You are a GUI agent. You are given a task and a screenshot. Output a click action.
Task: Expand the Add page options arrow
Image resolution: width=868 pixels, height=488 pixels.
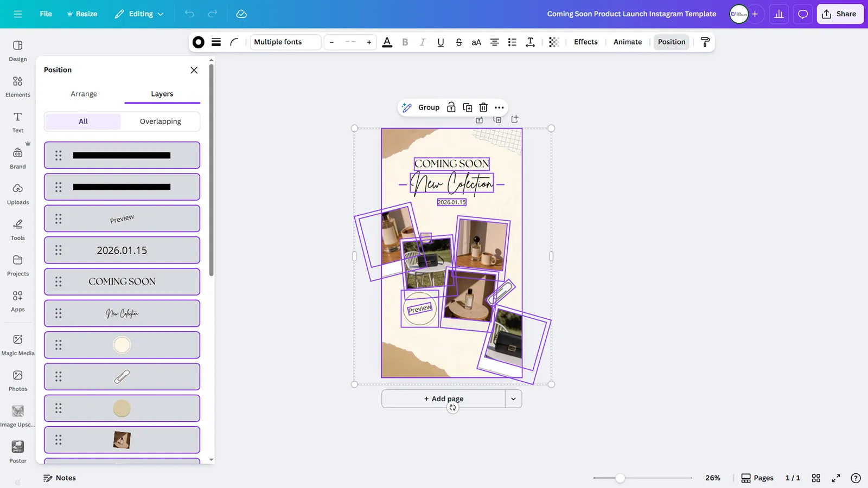pyautogui.click(x=513, y=399)
